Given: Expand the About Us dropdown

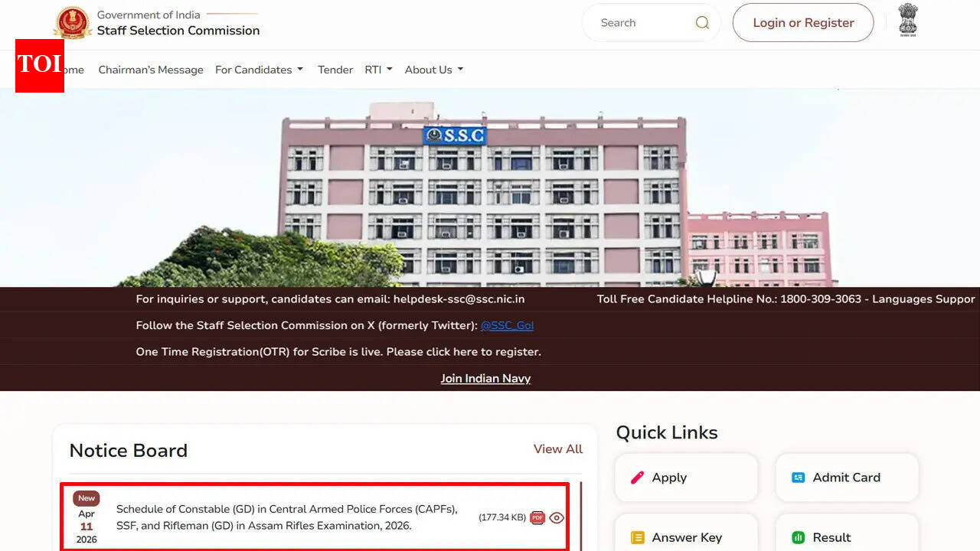Looking at the screenshot, I should (433, 70).
